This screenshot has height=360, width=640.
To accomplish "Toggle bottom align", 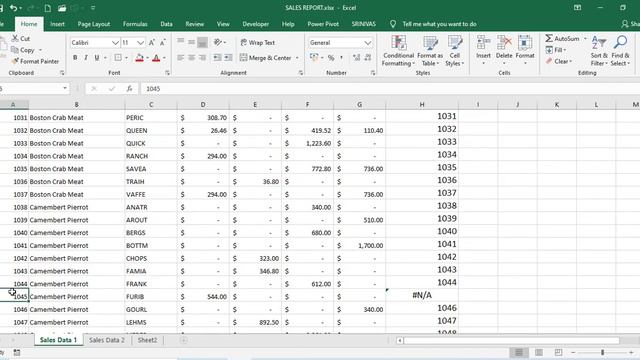I will (x=202, y=42).
